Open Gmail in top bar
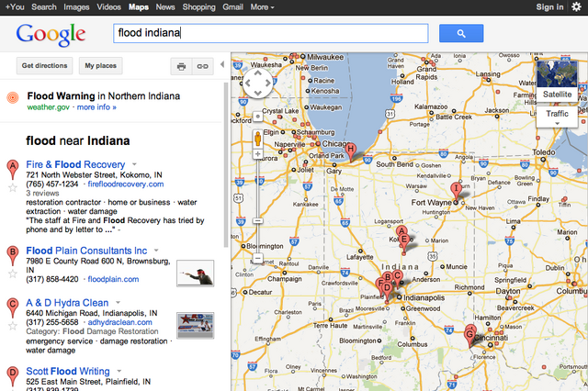 pos(232,7)
